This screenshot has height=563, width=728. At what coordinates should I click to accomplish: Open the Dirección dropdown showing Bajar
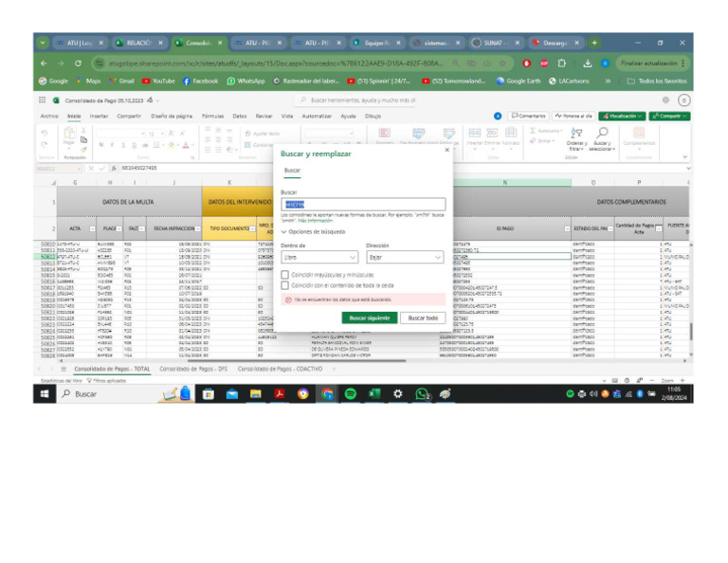click(x=405, y=257)
